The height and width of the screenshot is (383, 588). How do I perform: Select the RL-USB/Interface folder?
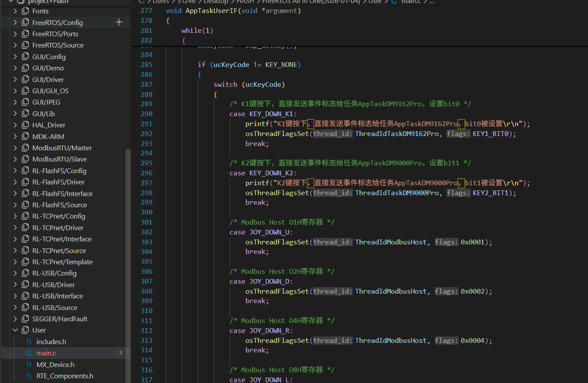point(57,296)
